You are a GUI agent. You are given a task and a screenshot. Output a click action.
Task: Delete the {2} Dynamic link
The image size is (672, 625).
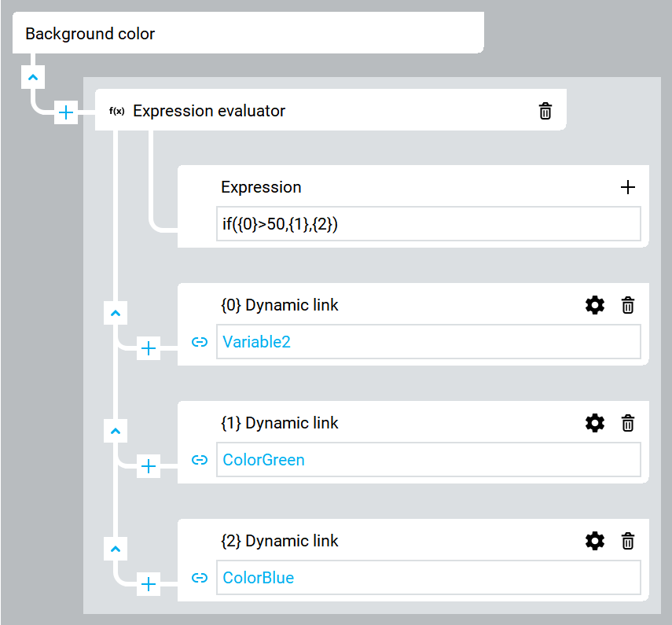pos(628,541)
